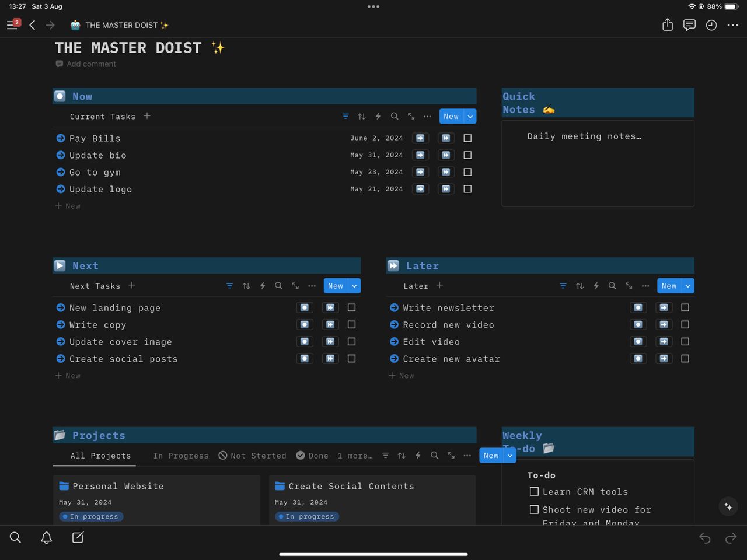Image resolution: width=747 pixels, height=560 pixels.
Task: Open automations lightning icon in Current Tasks
Action: point(378,117)
